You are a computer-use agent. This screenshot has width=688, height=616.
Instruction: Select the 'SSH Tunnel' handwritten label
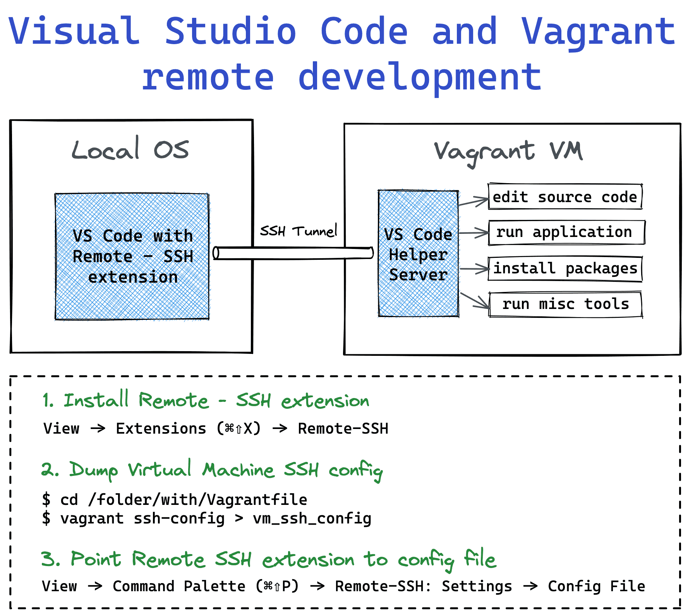298,231
